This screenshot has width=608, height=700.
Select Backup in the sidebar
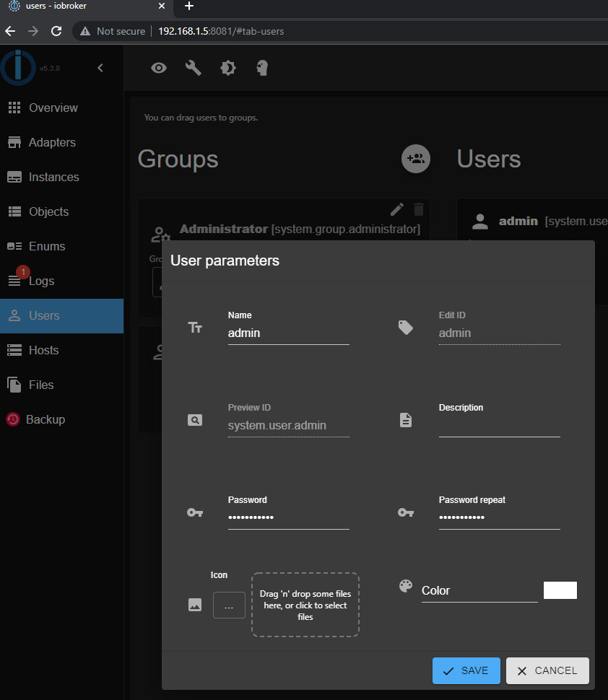45,419
